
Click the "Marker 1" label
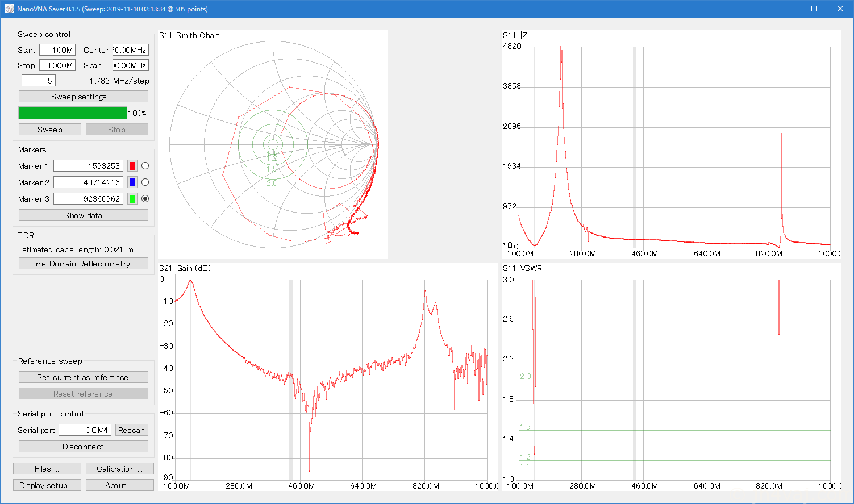[34, 166]
